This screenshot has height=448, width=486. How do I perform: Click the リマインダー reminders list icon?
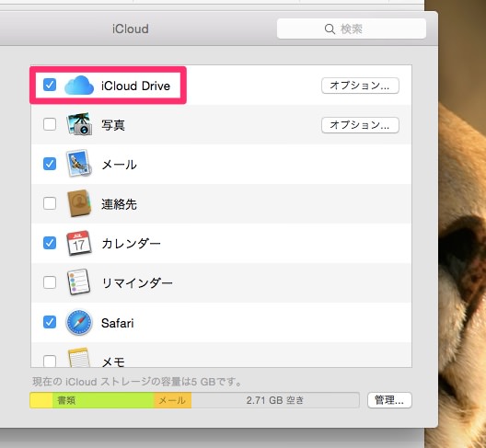(x=79, y=282)
